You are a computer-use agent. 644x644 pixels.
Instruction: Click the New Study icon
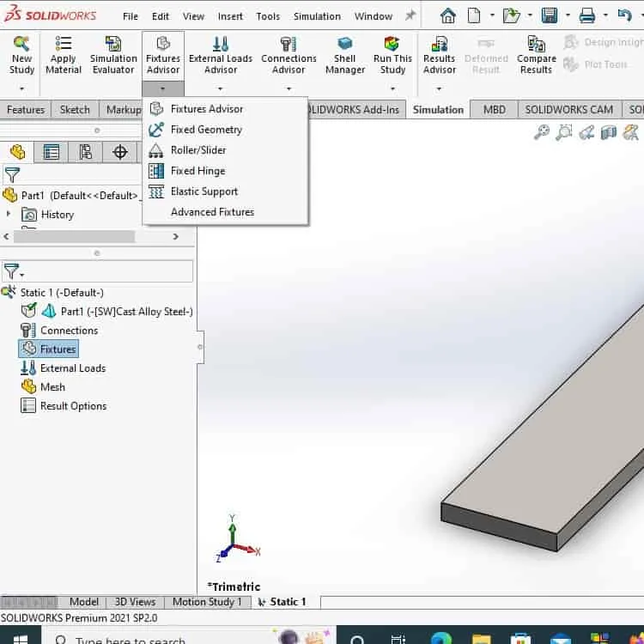point(21,55)
